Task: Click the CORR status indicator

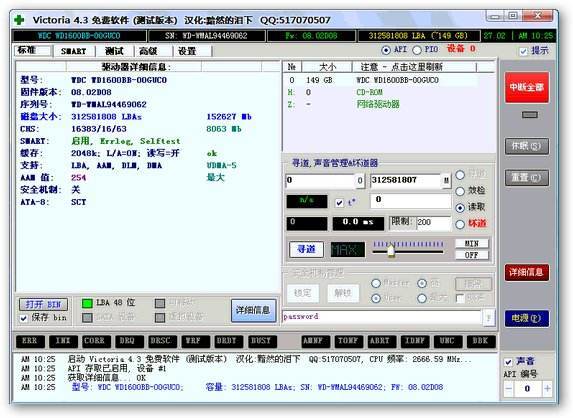Action: 96,341
